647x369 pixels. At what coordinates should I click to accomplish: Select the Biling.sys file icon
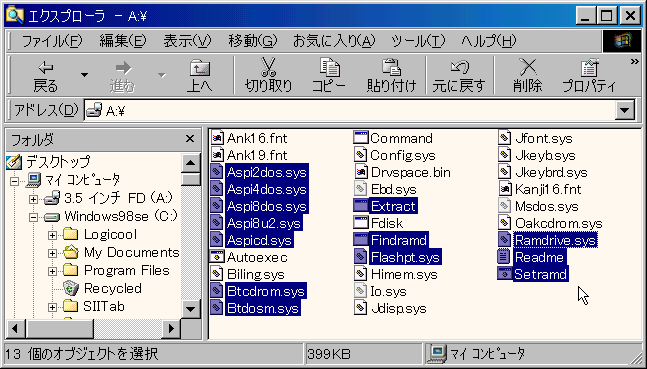[217, 274]
